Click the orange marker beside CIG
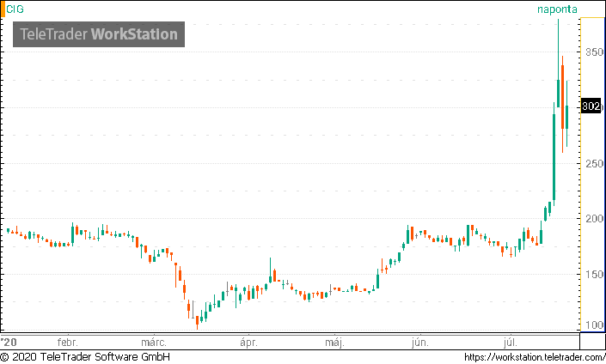This screenshot has height=364, width=606. (3, 9)
